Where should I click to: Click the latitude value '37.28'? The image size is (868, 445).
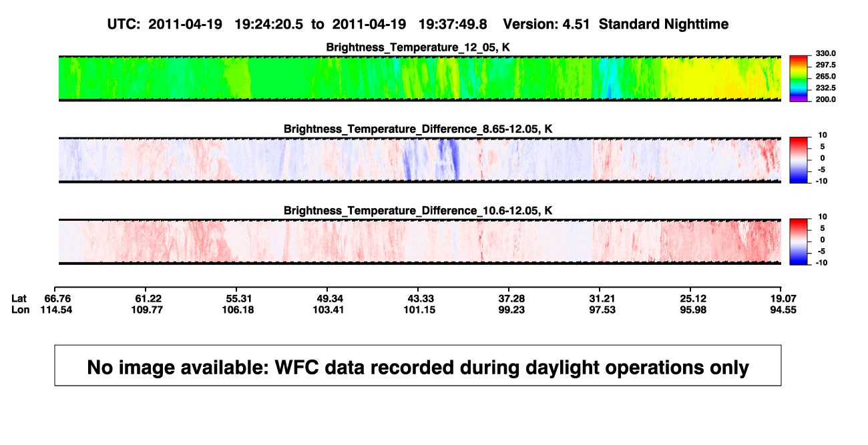point(511,298)
